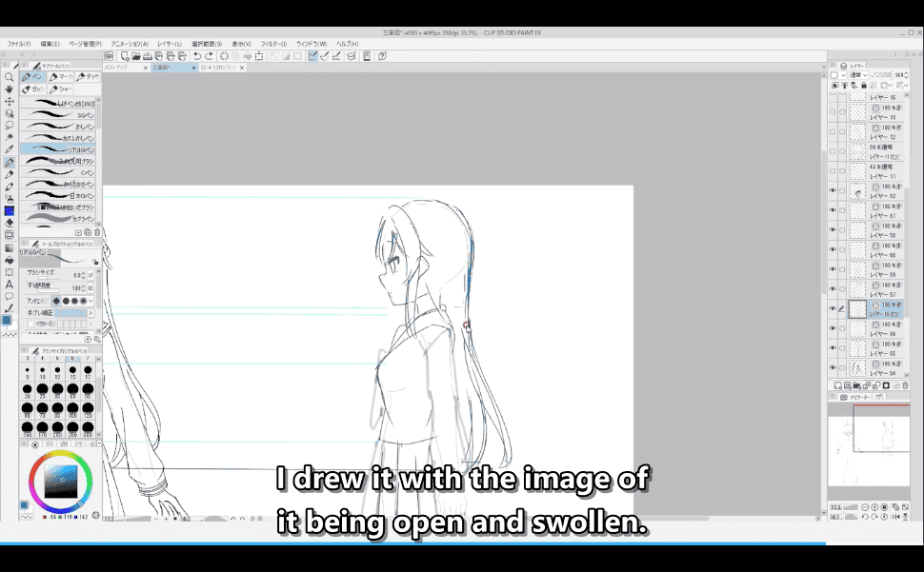The image size is (924, 572).
Task: Select the Hand pan tool
Action: point(9,89)
